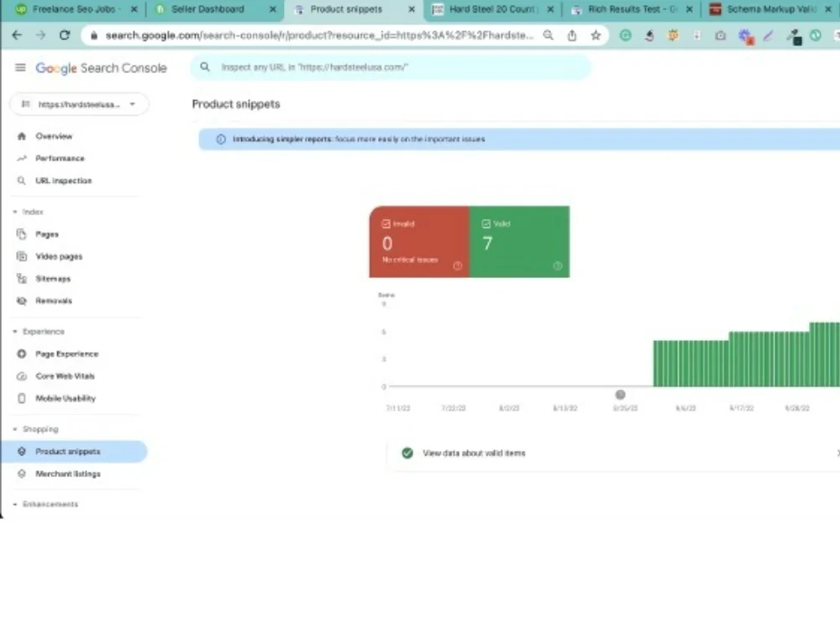The height and width of the screenshot is (630, 840).
Task: Click the info icon in blue banner
Action: click(221, 139)
